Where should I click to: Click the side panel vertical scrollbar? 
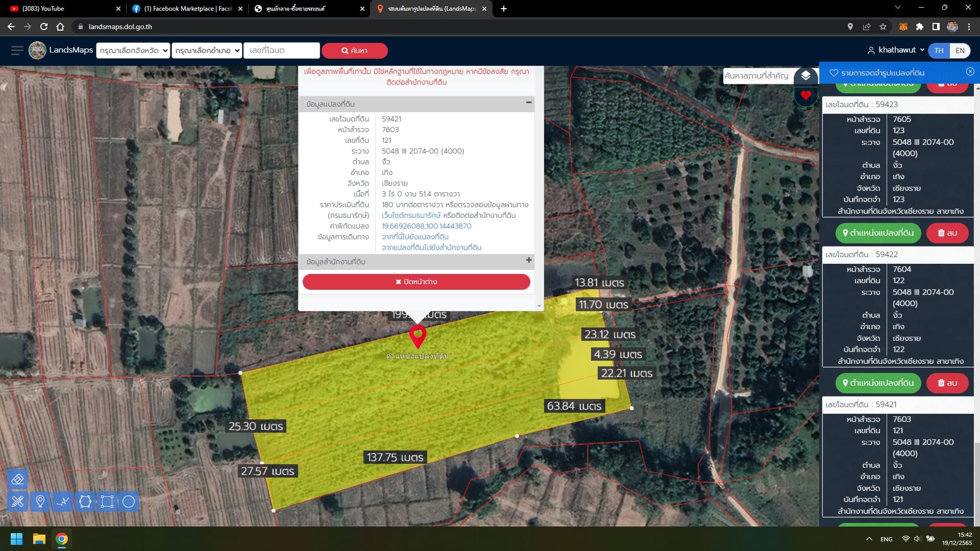pos(977,306)
